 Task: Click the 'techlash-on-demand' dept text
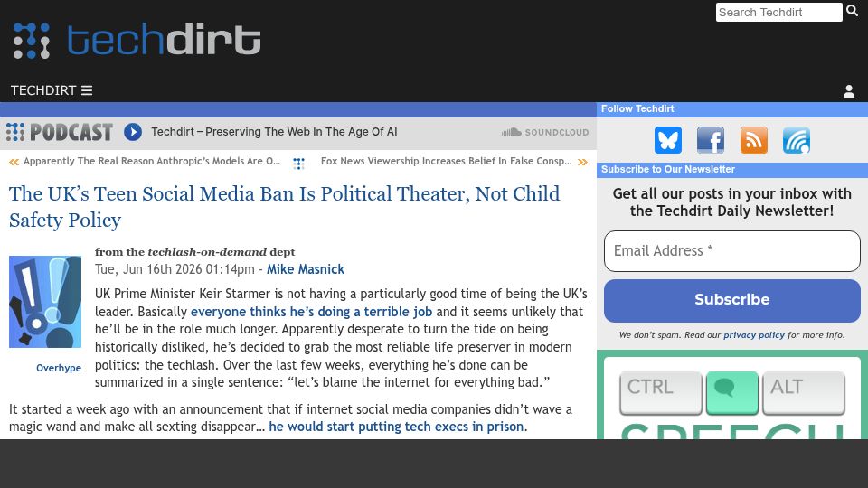point(207,252)
